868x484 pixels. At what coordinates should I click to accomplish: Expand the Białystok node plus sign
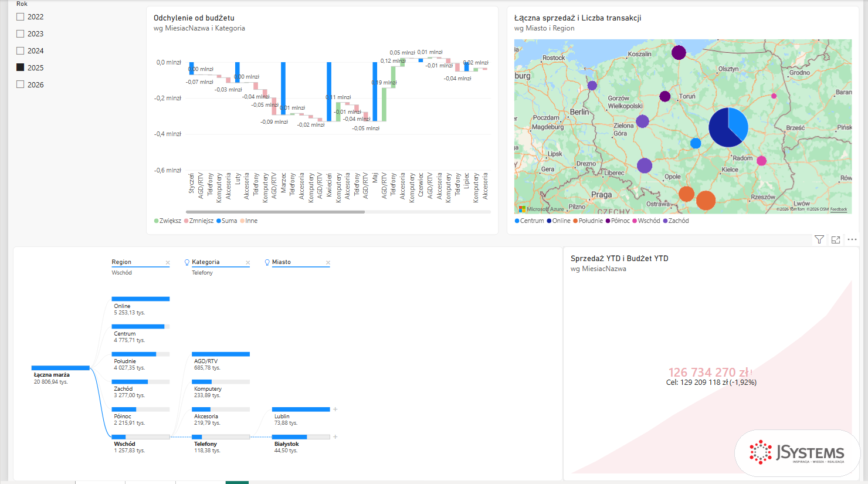coord(335,436)
